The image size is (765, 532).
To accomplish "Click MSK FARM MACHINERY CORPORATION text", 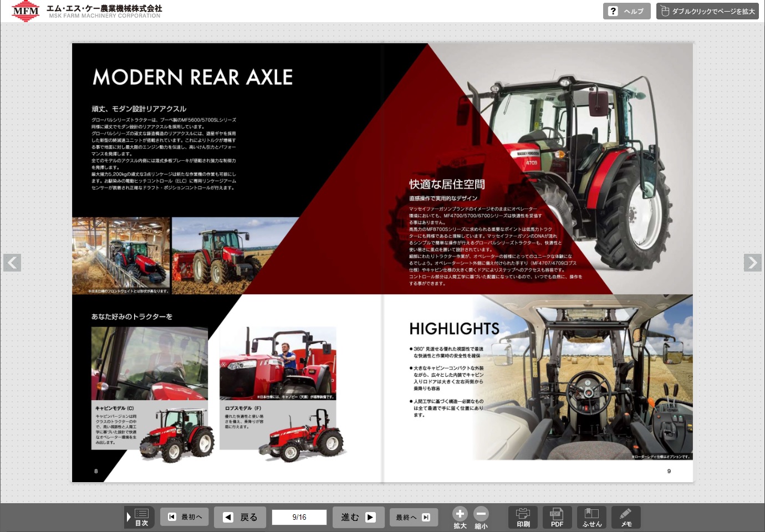I will point(105,16).
